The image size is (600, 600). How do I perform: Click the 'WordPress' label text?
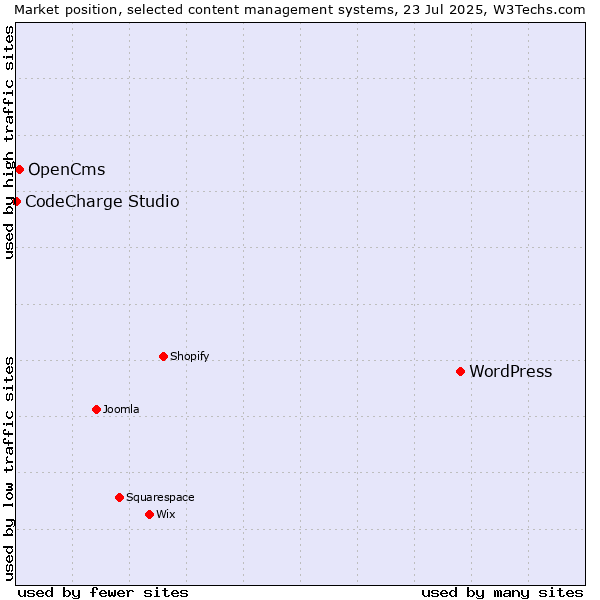click(511, 372)
